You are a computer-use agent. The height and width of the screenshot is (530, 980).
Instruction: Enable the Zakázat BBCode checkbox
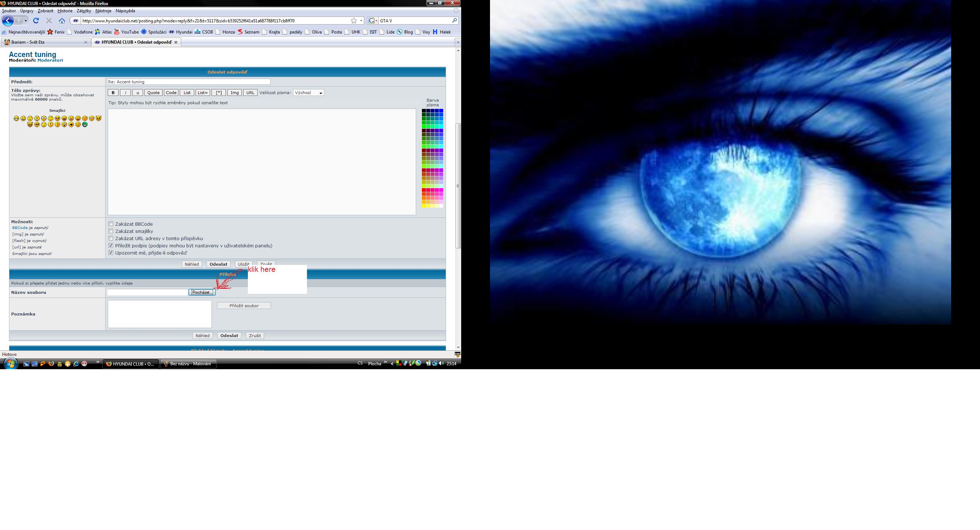click(x=111, y=224)
